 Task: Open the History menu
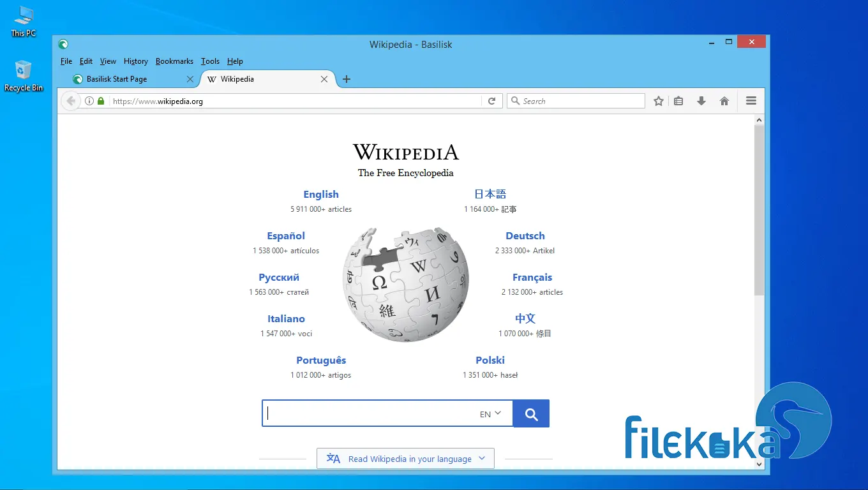pyautogui.click(x=135, y=61)
